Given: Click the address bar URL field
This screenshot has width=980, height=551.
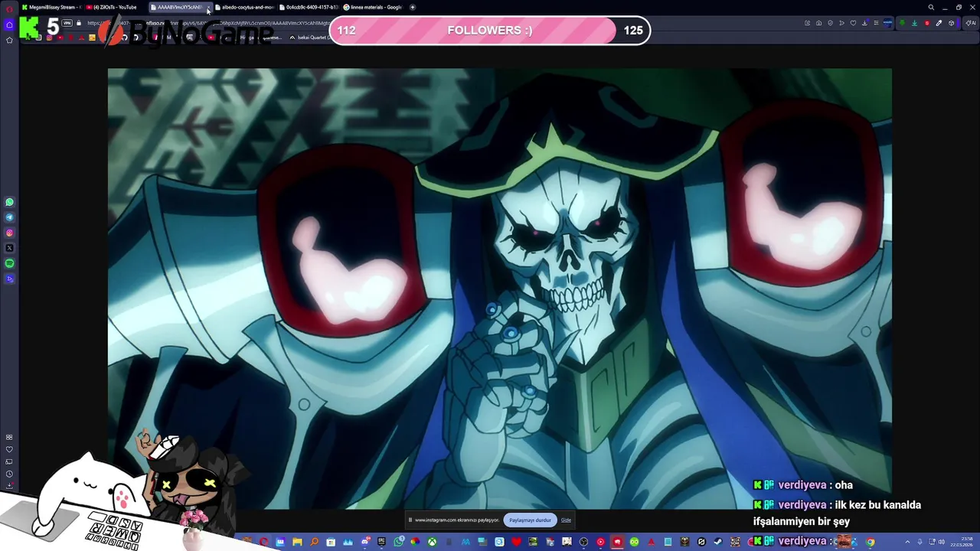Looking at the screenshot, I should click(x=207, y=23).
